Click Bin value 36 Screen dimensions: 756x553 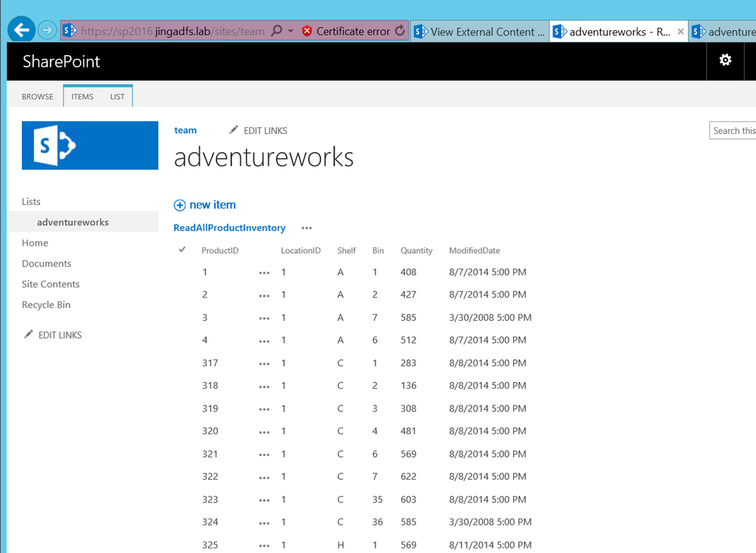tap(378, 522)
